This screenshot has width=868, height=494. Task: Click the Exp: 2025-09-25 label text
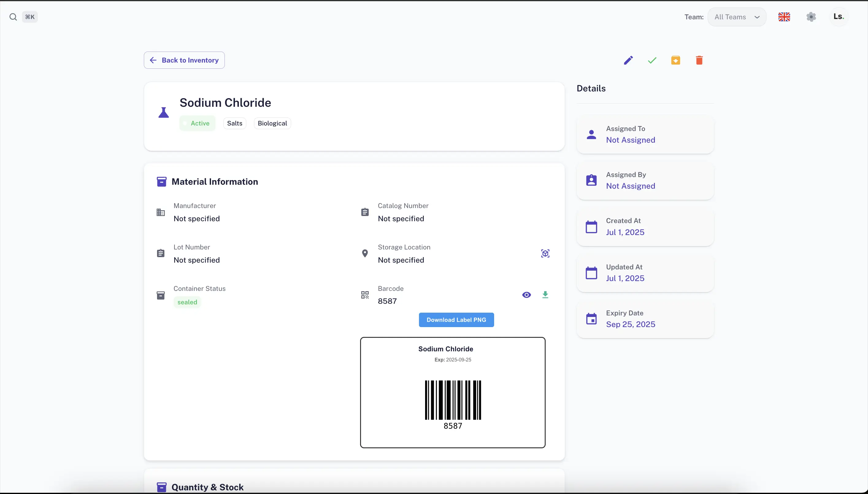point(453,360)
